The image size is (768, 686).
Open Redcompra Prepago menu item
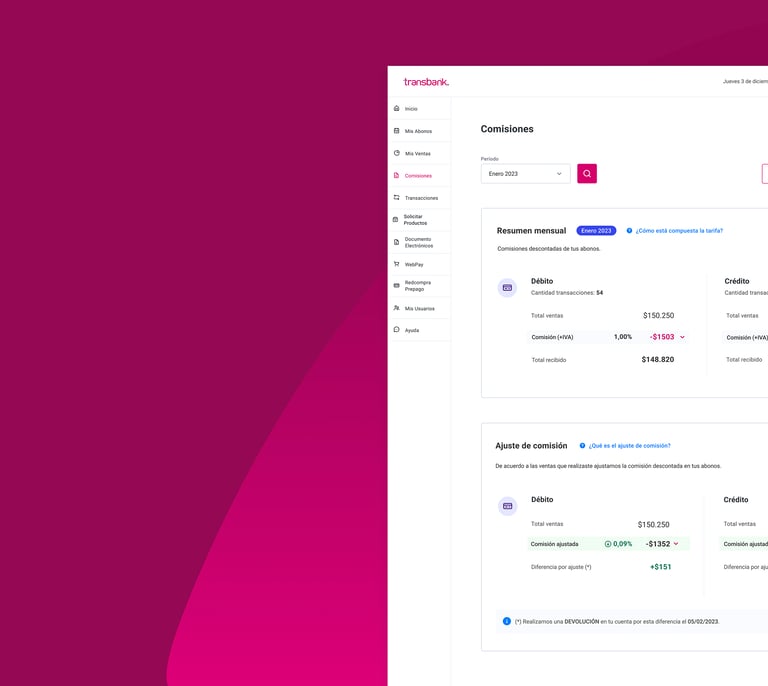(419, 286)
